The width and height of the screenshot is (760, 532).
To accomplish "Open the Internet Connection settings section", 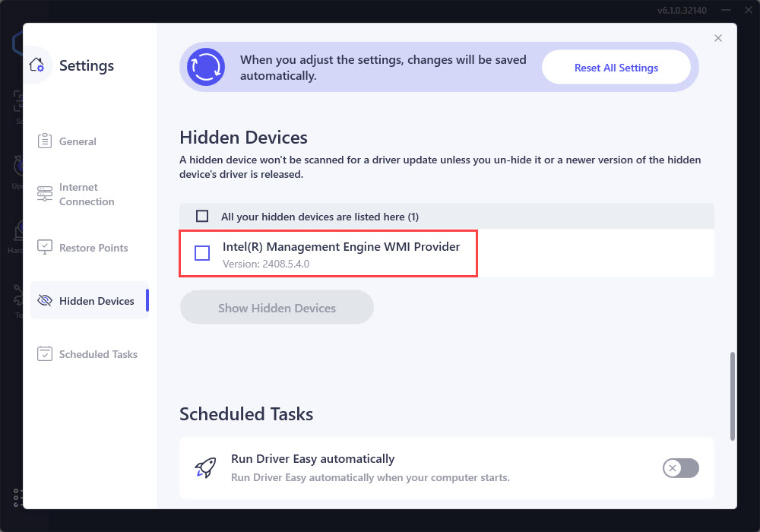I will point(87,195).
